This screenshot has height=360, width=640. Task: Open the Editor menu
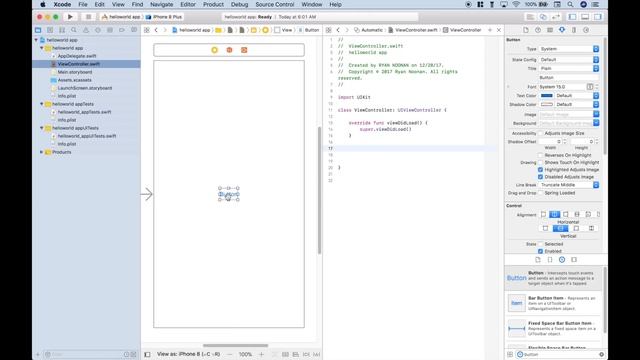188,4
